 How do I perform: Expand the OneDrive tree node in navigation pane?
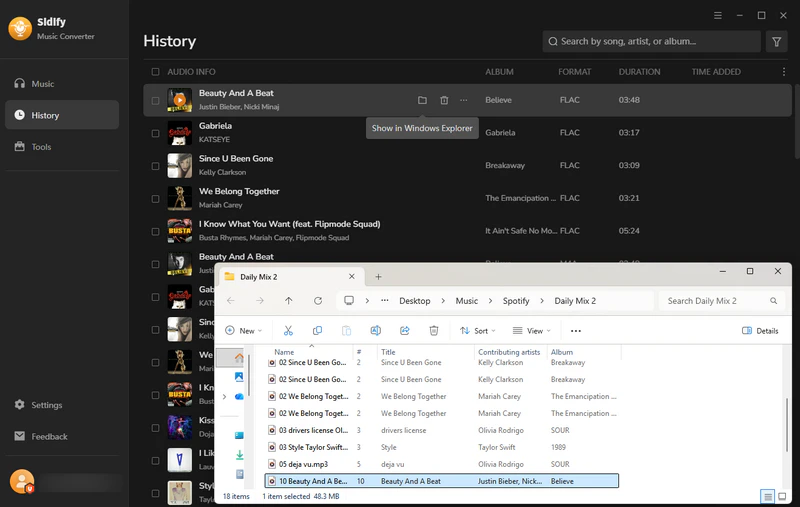tap(224, 396)
